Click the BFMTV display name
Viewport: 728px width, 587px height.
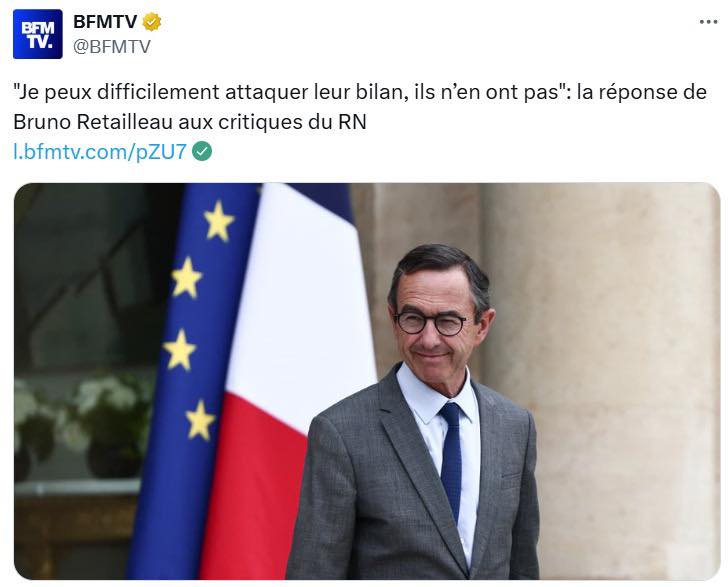(105, 21)
